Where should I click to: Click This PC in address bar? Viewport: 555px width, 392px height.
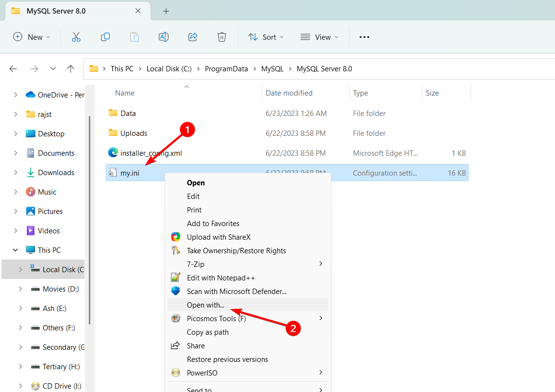(x=122, y=68)
